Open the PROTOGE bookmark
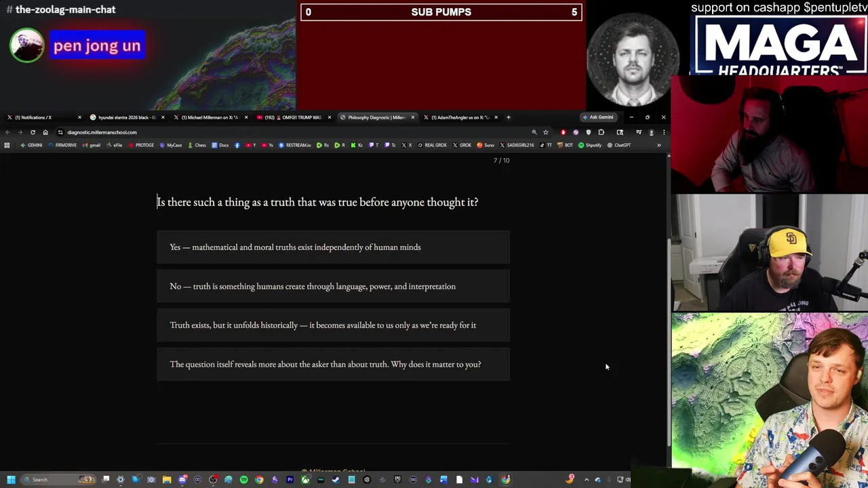The image size is (868, 488). [141, 145]
